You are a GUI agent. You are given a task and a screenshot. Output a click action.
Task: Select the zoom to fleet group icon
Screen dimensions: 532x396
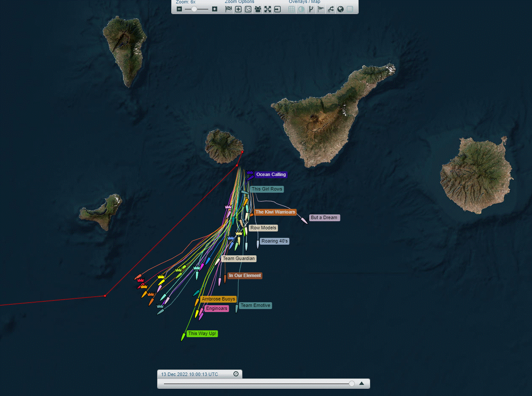[x=258, y=9]
